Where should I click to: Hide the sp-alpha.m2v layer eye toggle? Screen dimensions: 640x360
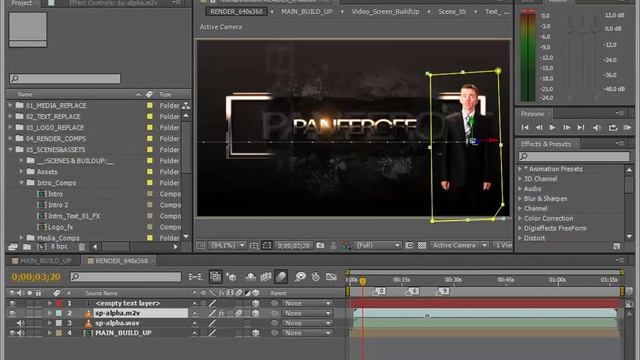12,313
